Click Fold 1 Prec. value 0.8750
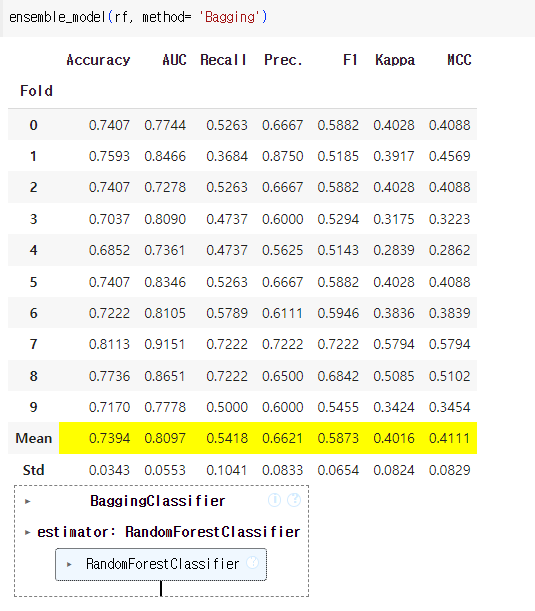Viewport: 535px width, 611px height. tap(283, 156)
